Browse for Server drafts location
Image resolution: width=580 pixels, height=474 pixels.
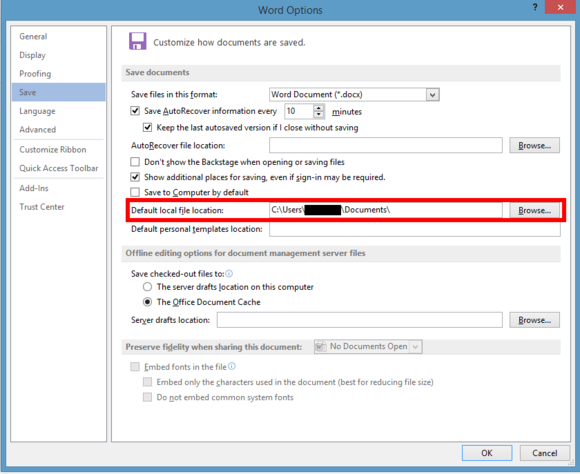point(535,320)
